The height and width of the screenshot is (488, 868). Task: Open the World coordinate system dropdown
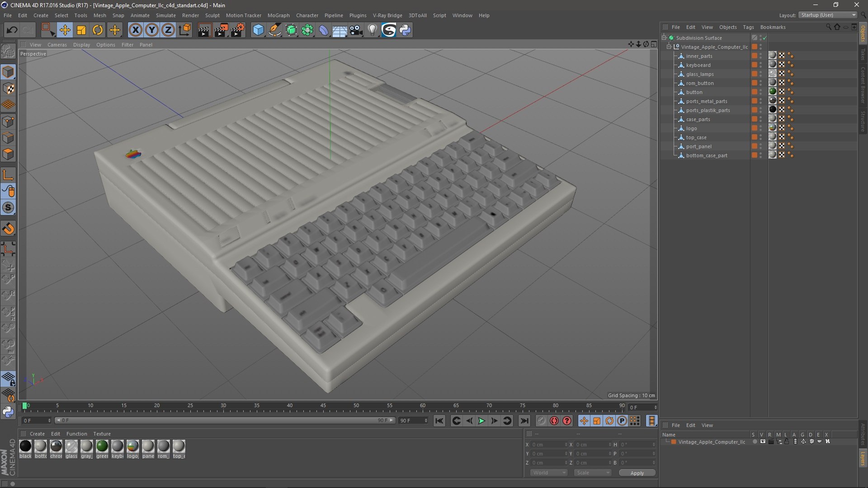click(548, 473)
